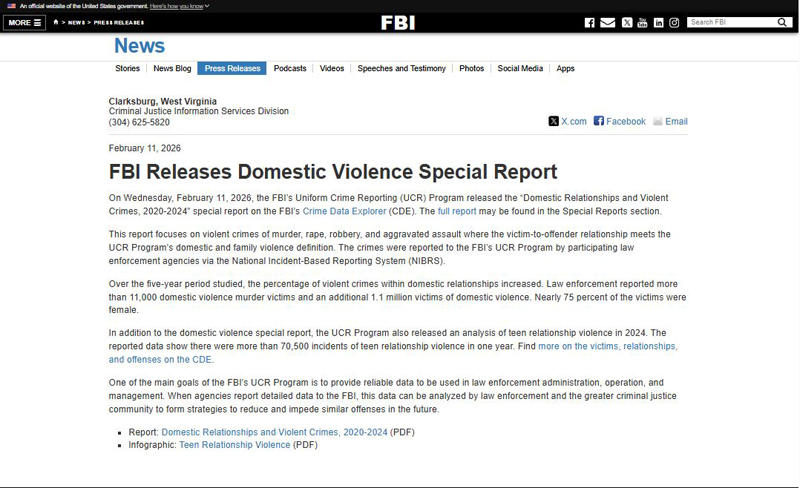Screen dimensions: 800x488
Task: Open the FBI YouTube icon
Action: pyautogui.click(x=642, y=22)
